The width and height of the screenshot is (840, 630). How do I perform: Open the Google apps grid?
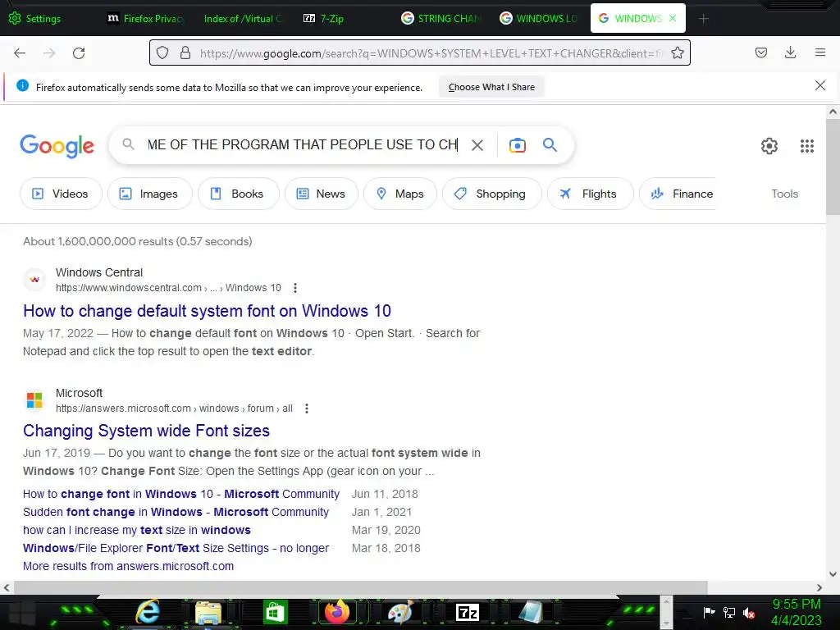coord(807,146)
